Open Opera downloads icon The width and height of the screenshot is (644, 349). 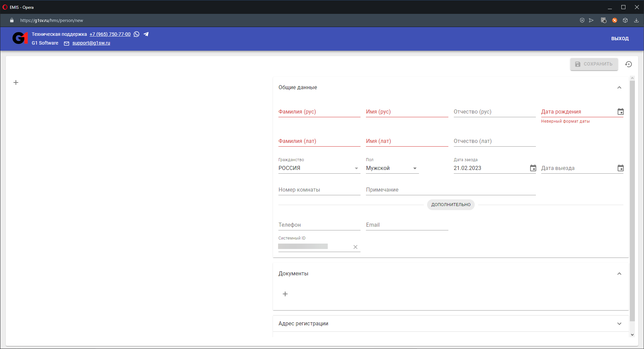[636, 20]
